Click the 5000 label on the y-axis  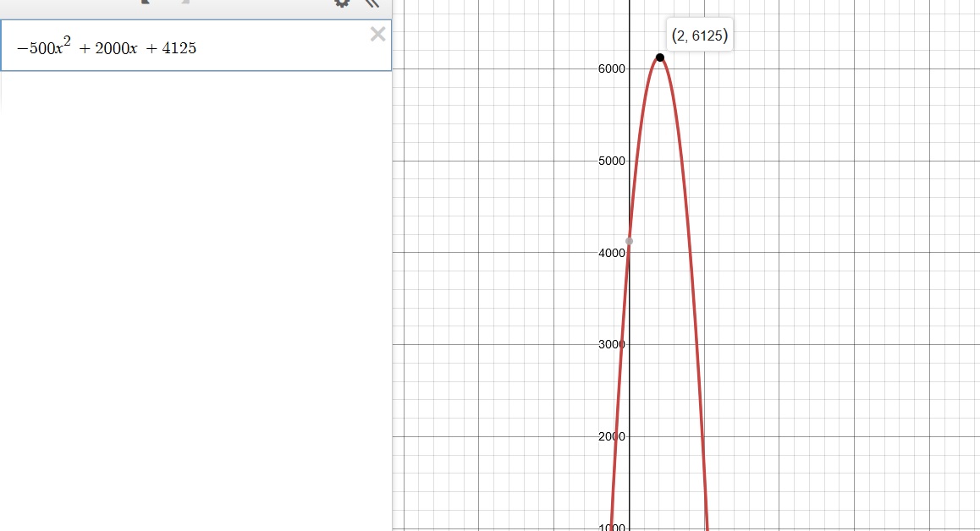[x=612, y=161]
